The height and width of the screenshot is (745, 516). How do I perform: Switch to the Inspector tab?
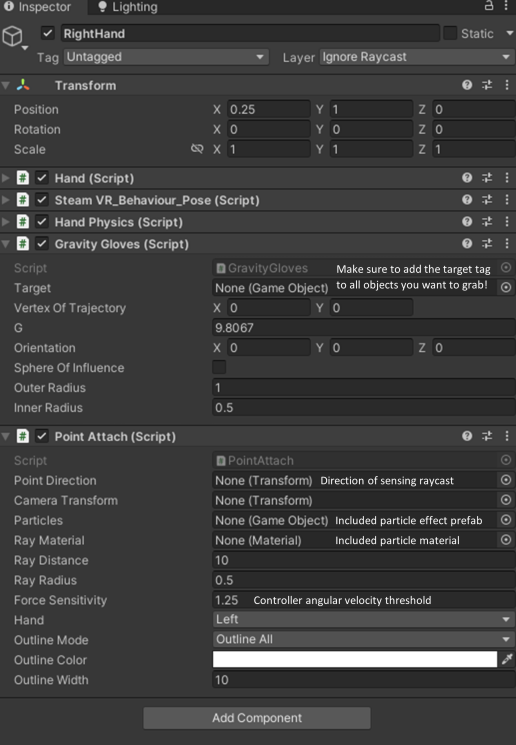pos(38,7)
